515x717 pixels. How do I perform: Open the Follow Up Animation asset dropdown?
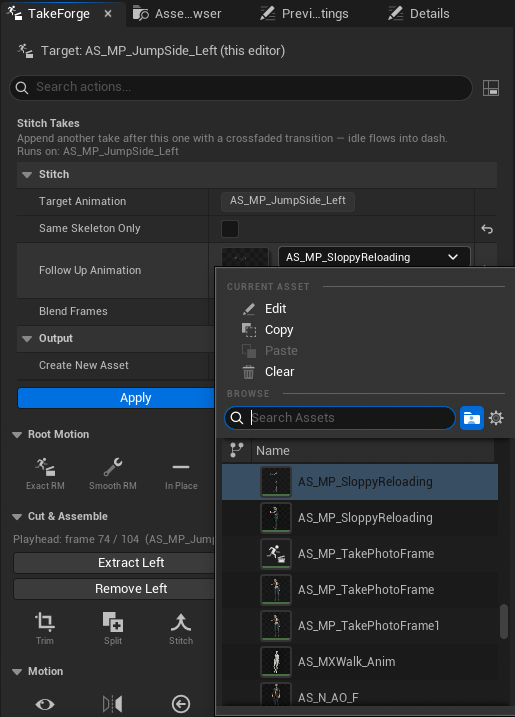click(x=374, y=257)
